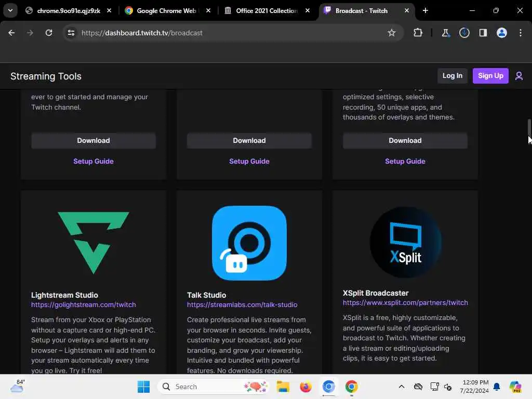The width and height of the screenshot is (532, 399).
Task: Open the clock showing 12:09 PM
Action: click(x=474, y=387)
